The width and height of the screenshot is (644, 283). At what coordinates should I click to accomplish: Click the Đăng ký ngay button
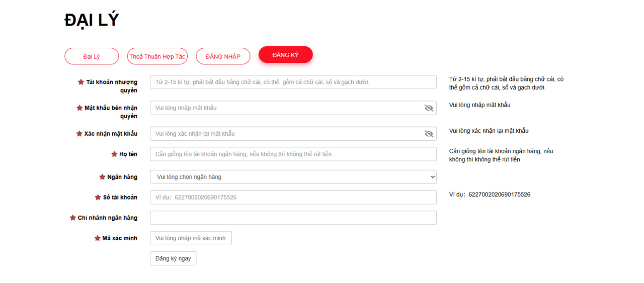click(x=173, y=258)
